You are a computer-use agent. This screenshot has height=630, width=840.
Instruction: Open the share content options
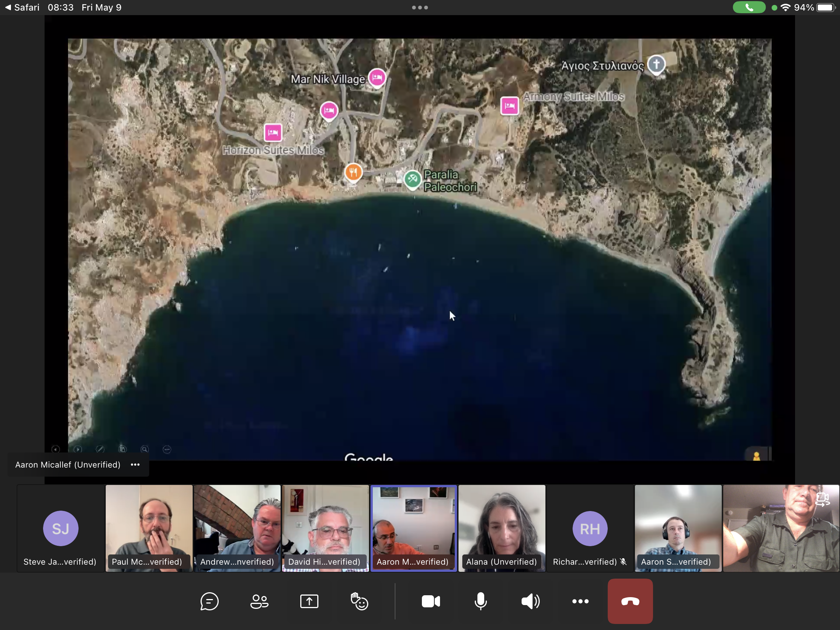tap(309, 601)
